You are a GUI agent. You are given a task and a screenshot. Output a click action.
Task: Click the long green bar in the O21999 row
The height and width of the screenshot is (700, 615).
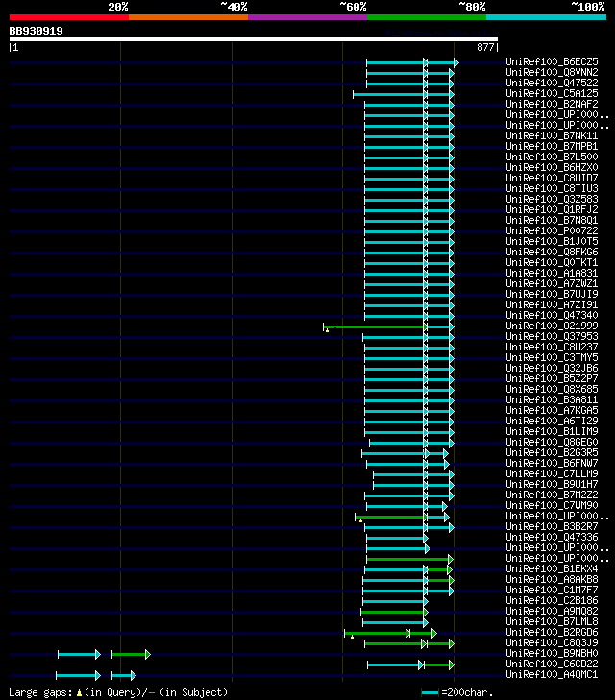pyautogui.click(x=381, y=327)
